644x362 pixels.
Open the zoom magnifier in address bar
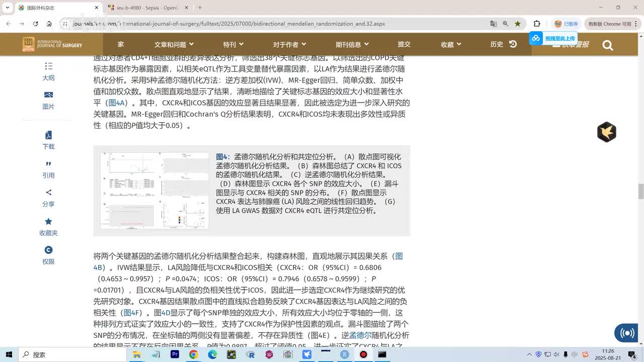(506, 24)
